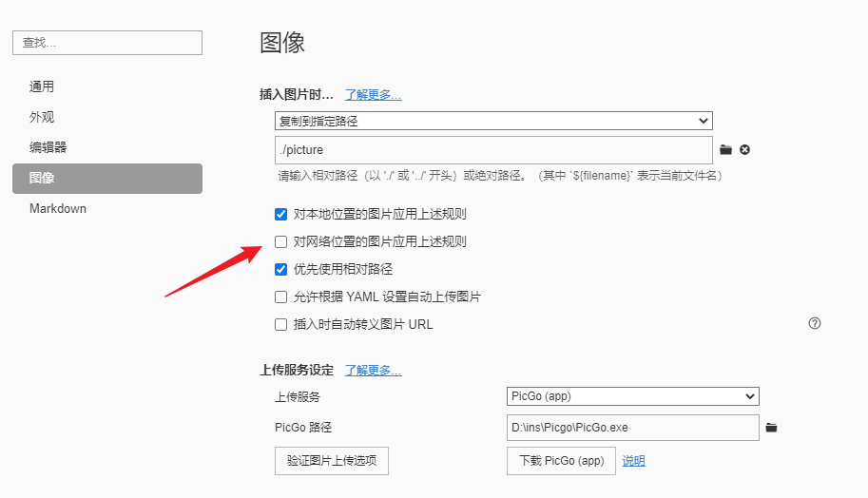Screen dimensions: 868x498
Task: Enable 允许根据 YAML 设置自动上传图片
Action: pyautogui.click(x=281, y=297)
